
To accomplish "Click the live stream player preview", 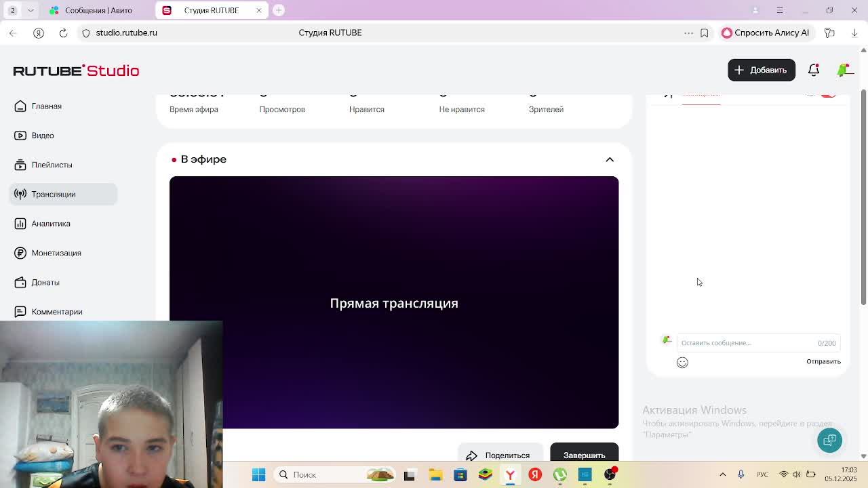I will [394, 302].
